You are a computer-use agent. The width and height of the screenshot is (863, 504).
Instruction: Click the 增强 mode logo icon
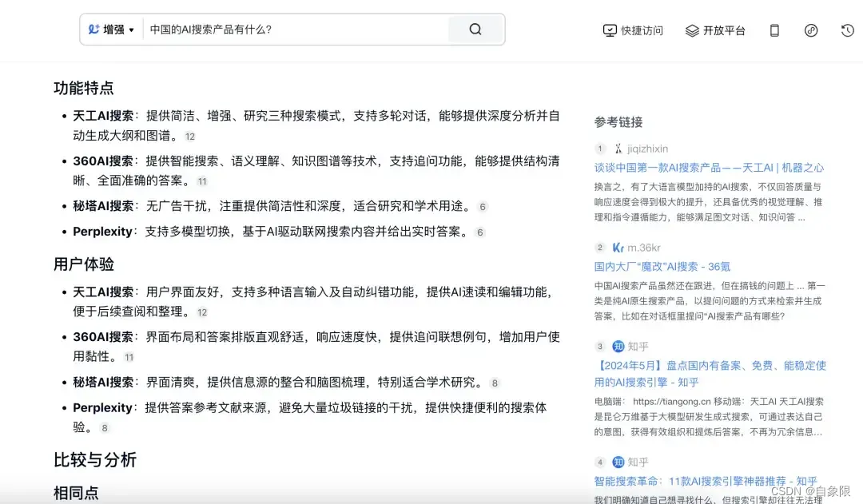point(94,30)
